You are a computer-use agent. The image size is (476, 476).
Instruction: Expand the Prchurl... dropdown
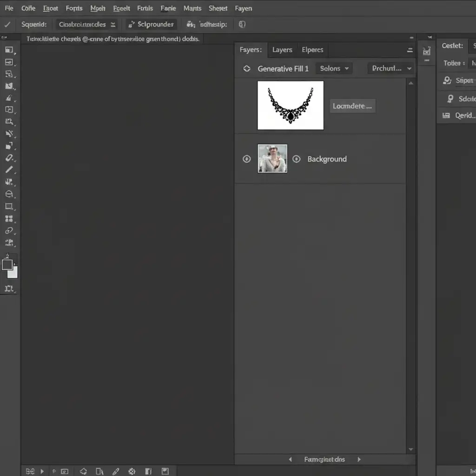pyautogui.click(x=390, y=68)
